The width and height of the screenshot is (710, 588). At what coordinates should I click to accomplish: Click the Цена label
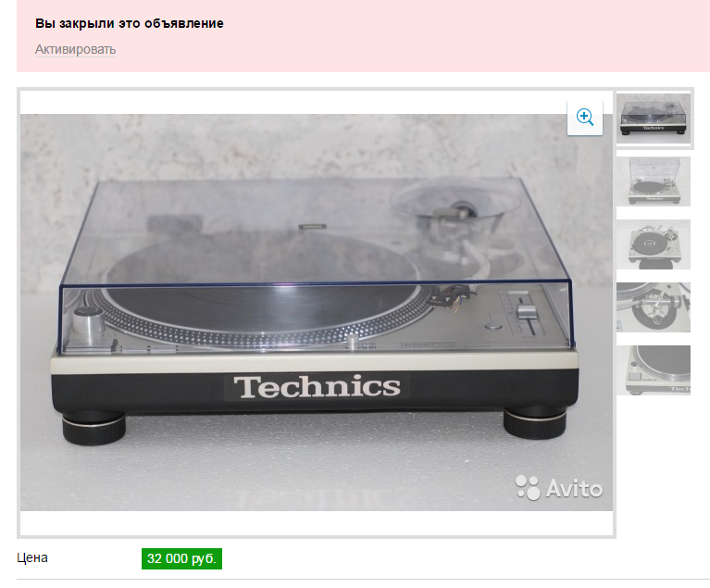click(32, 557)
